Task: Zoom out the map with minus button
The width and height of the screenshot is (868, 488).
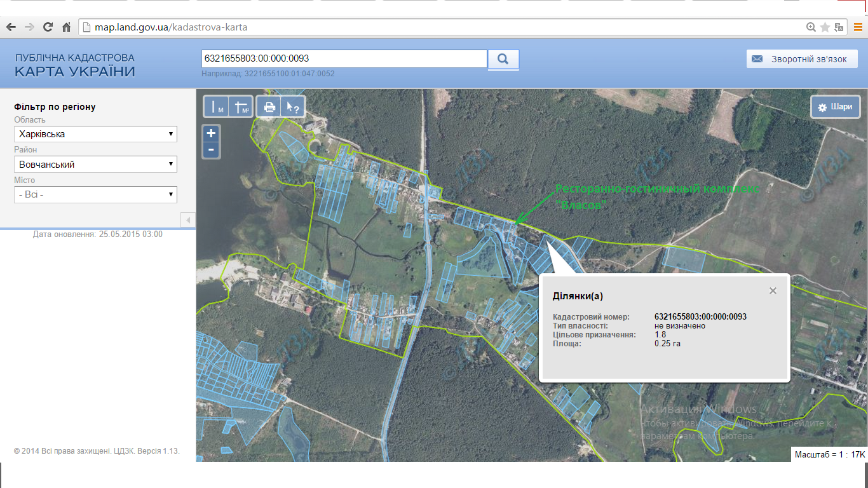Action: click(212, 150)
